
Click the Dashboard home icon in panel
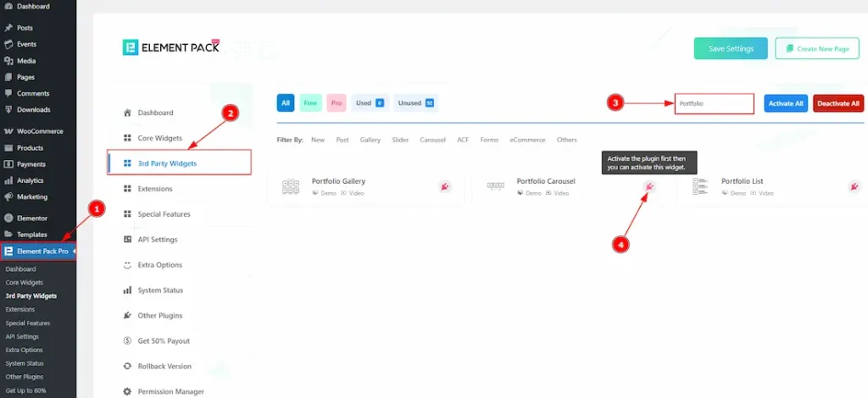(127, 113)
